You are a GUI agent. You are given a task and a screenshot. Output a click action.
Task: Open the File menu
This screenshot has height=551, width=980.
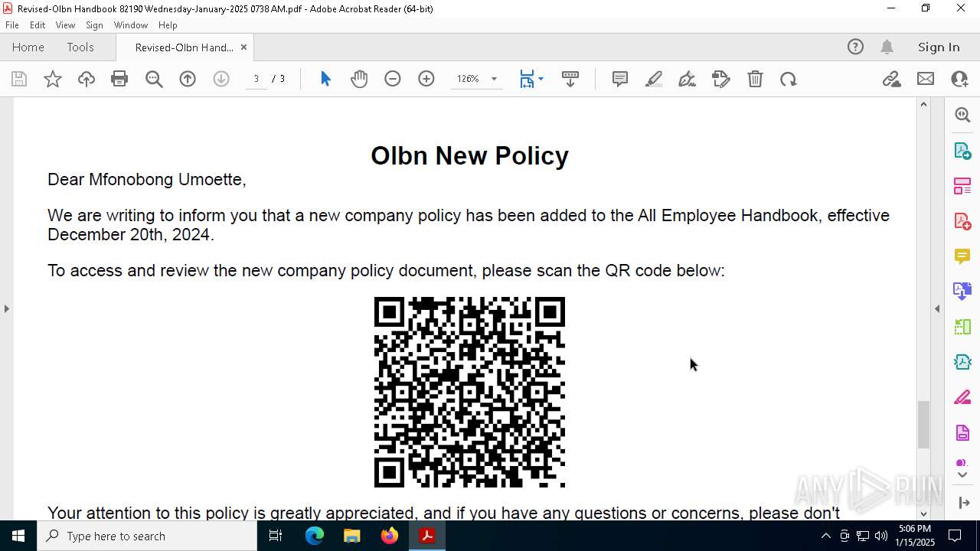click(12, 25)
